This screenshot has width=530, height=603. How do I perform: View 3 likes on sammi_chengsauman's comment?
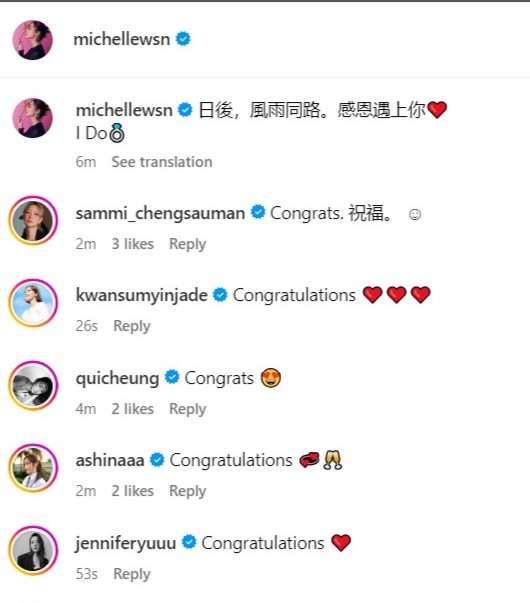pos(133,244)
